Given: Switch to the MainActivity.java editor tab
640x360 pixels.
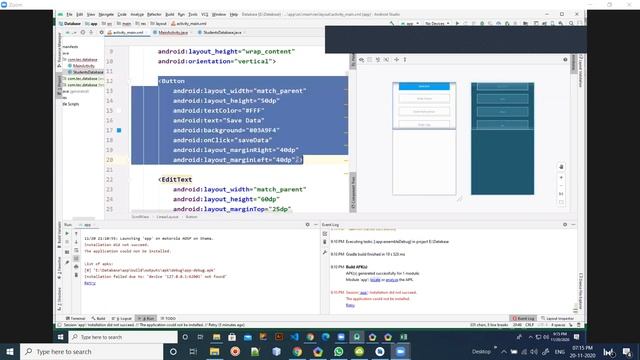Looking at the screenshot, I should (x=173, y=32).
